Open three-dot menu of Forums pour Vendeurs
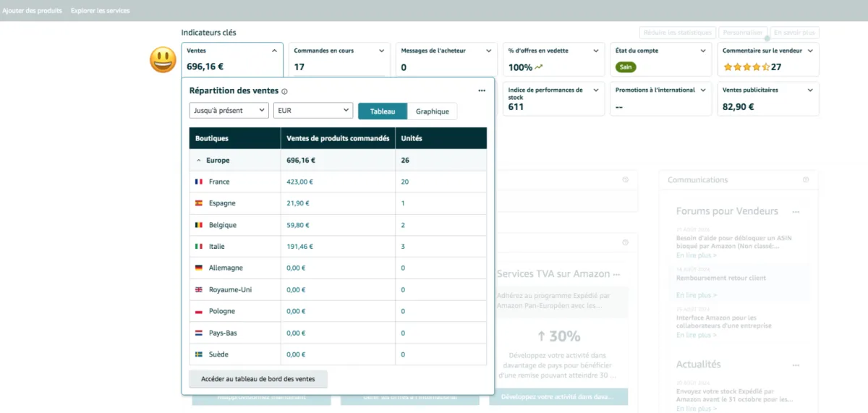 coord(796,212)
